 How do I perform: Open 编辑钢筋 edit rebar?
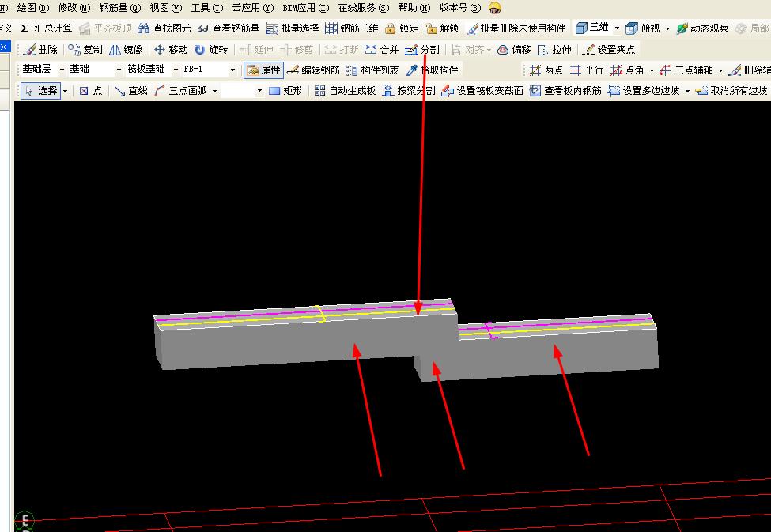pyautogui.click(x=313, y=70)
